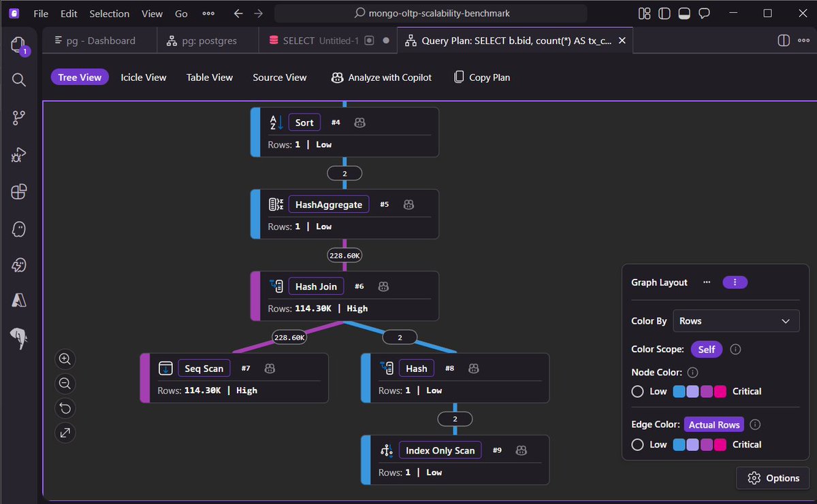Switch to Table View
This screenshot has height=504, width=817.
pyautogui.click(x=210, y=78)
